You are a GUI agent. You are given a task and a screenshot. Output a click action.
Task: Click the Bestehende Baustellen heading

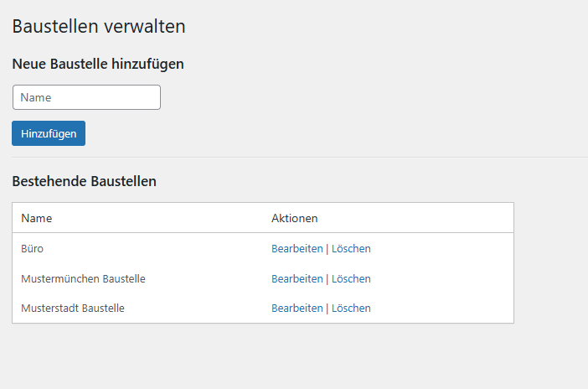tap(84, 181)
